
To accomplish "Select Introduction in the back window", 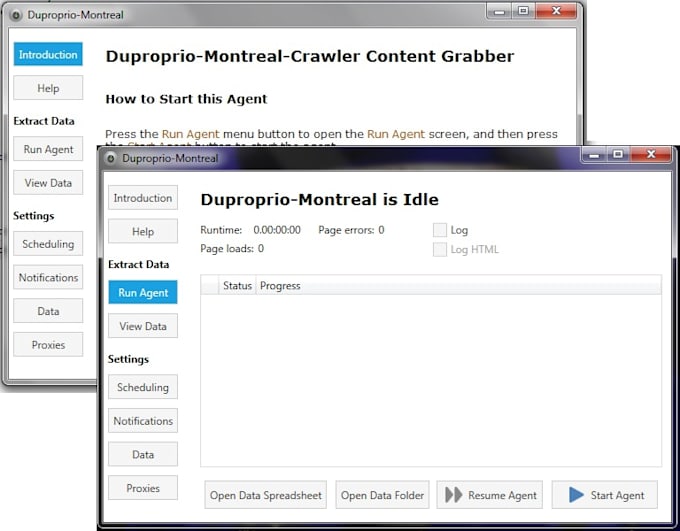I will [48, 54].
